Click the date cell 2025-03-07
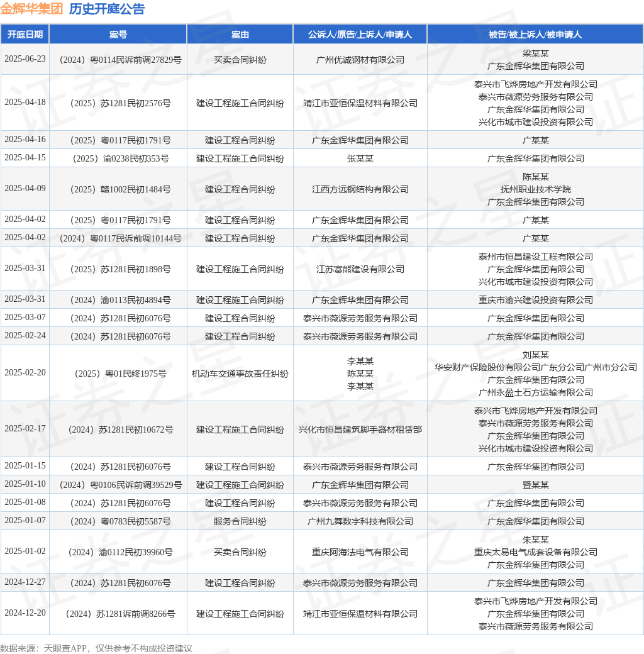 25,318
